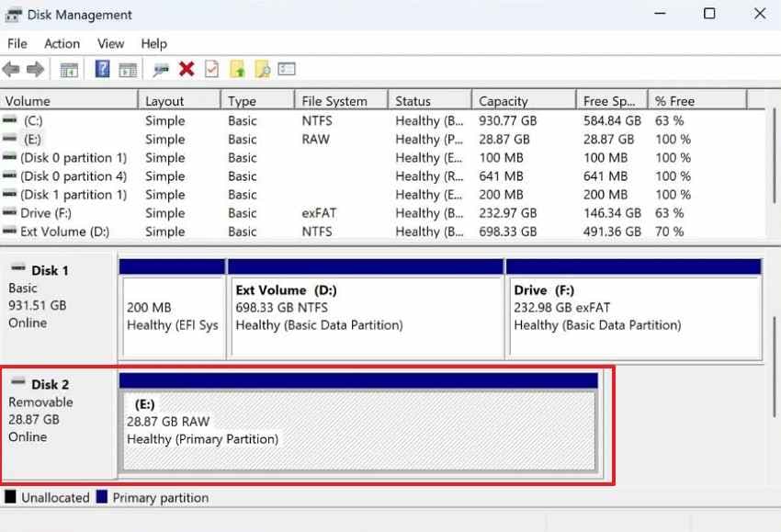Select the (E:) volume drive icon in list

10,139
